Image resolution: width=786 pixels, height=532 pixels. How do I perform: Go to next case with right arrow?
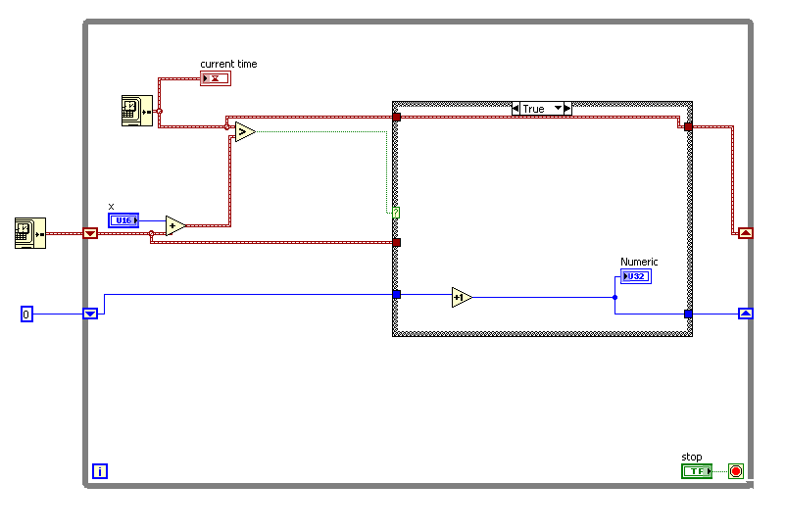tap(567, 108)
